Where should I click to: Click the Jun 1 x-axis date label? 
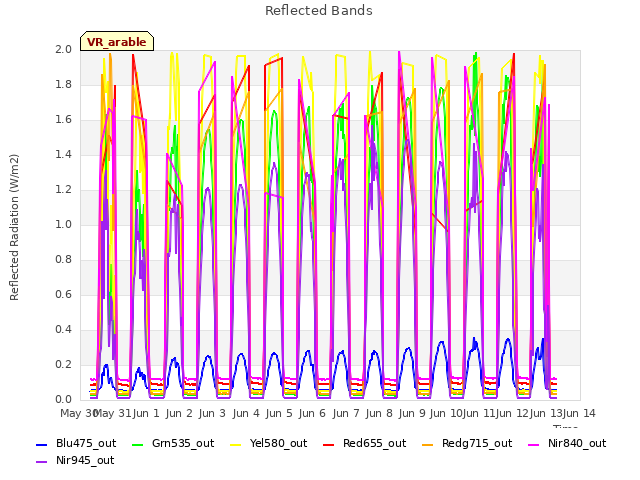tap(146, 413)
